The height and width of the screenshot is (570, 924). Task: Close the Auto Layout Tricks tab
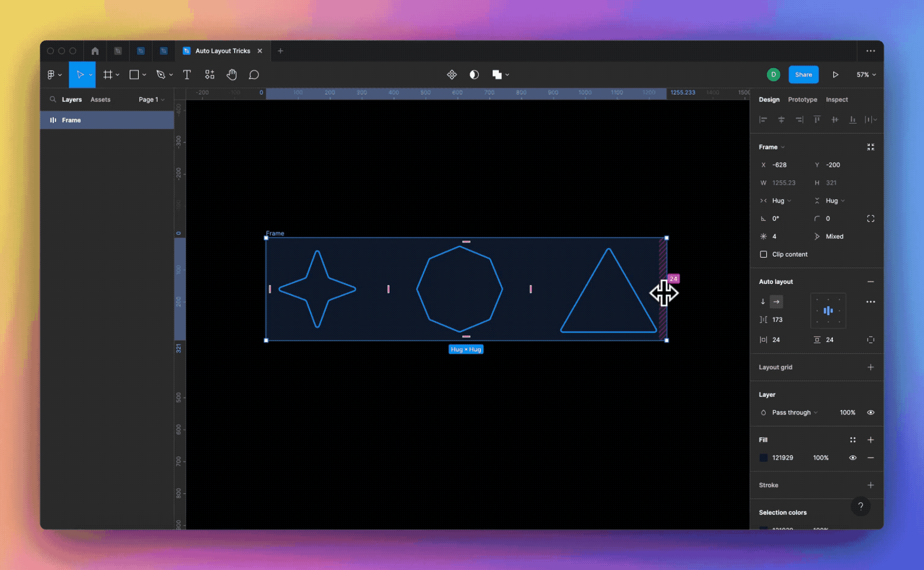[x=260, y=51]
